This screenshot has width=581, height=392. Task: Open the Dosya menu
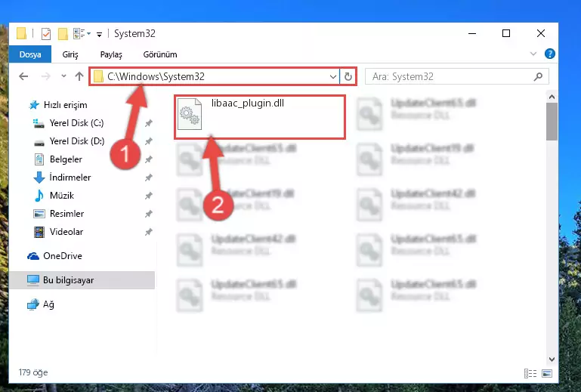30,54
